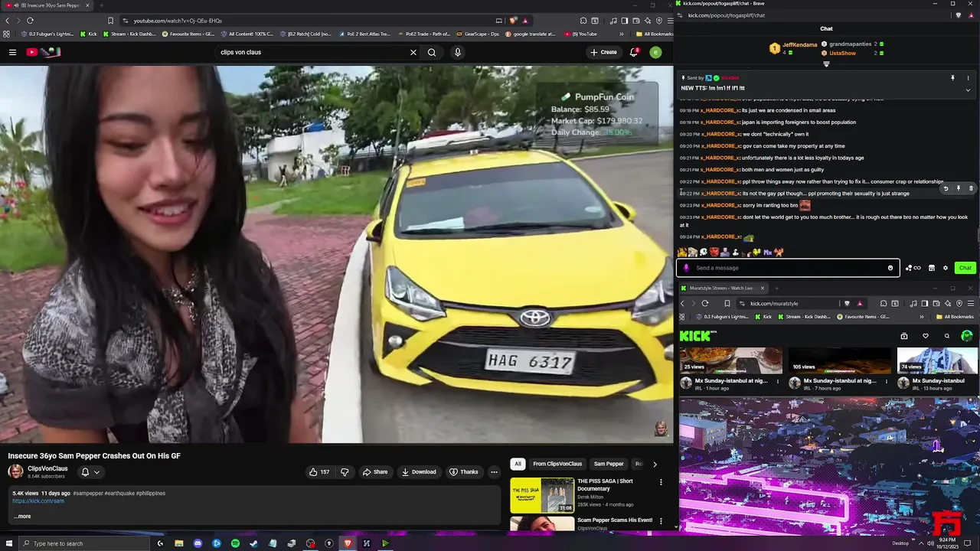Open Brave Shields icon in YouTube window
The width and height of the screenshot is (980, 551).
pyautogui.click(x=513, y=21)
